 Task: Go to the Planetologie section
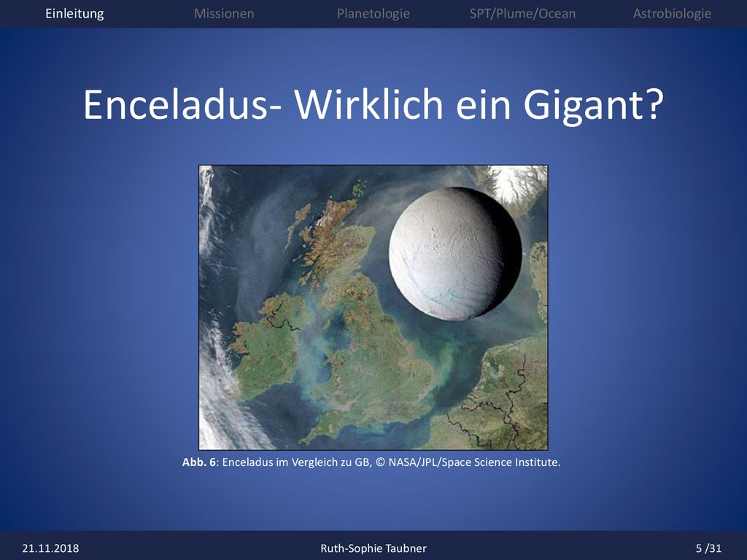(373, 14)
